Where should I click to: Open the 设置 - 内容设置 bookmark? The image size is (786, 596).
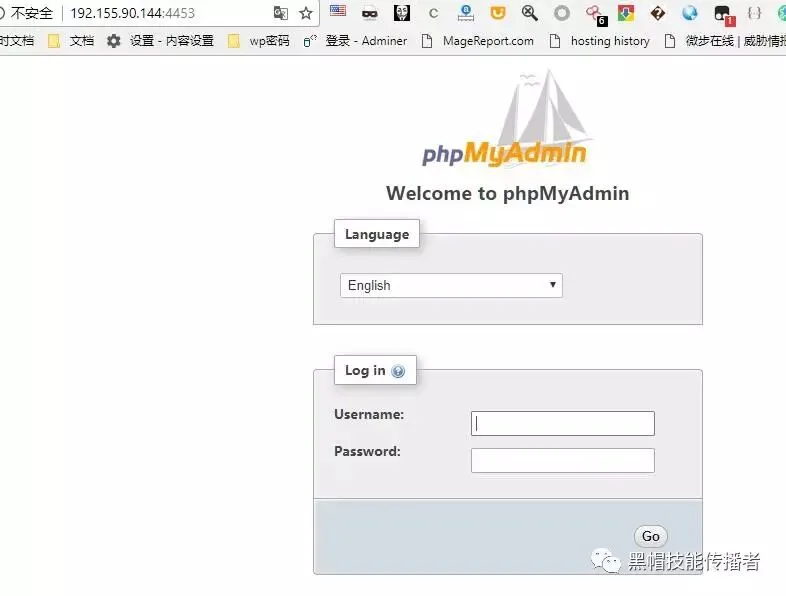coord(160,41)
